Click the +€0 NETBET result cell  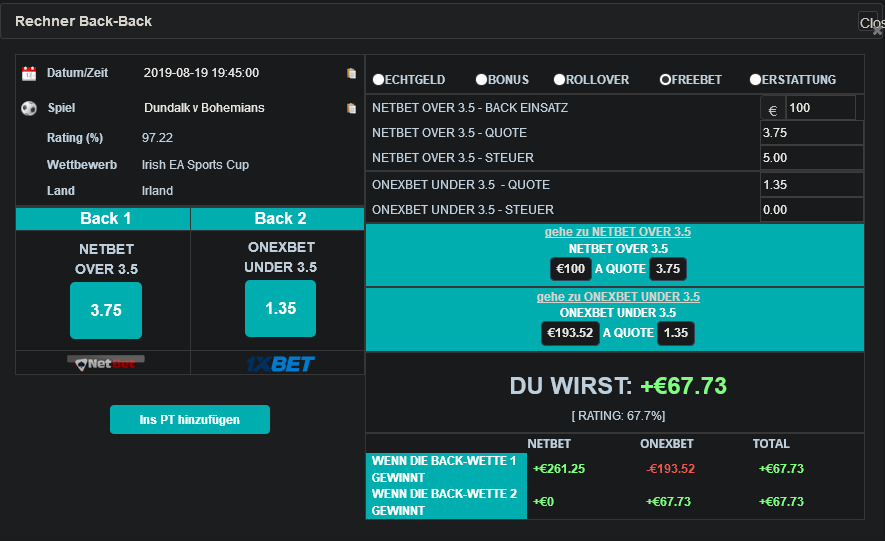point(544,502)
